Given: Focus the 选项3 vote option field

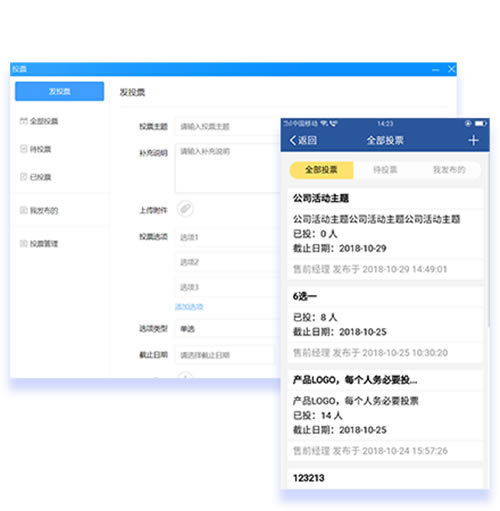Looking at the screenshot, I should point(228,287).
